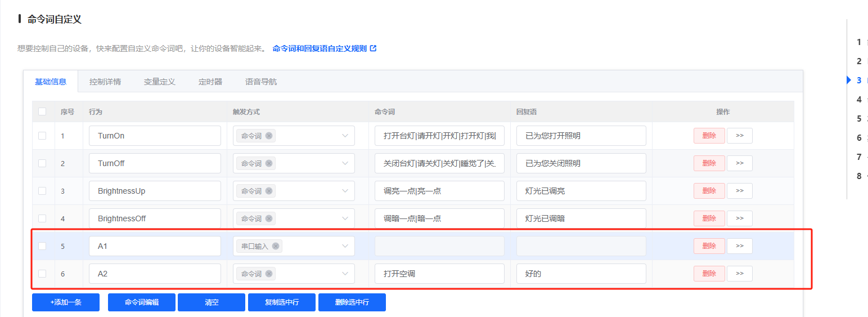This screenshot has height=317, width=868.
Task: Click external link icon beside 命令词和回复语自定义规则
Action: coord(373,48)
